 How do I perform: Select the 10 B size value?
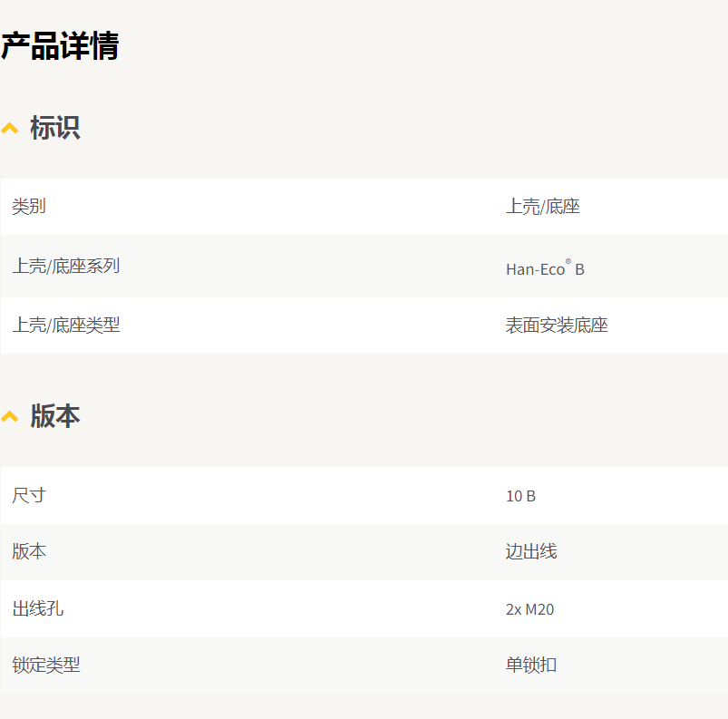click(x=520, y=496)
